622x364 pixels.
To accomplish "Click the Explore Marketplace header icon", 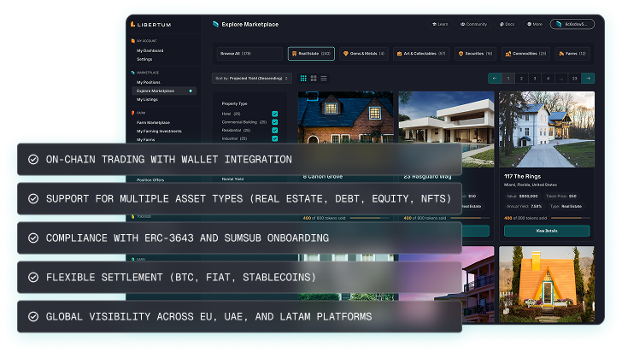I will coord(215,24).
